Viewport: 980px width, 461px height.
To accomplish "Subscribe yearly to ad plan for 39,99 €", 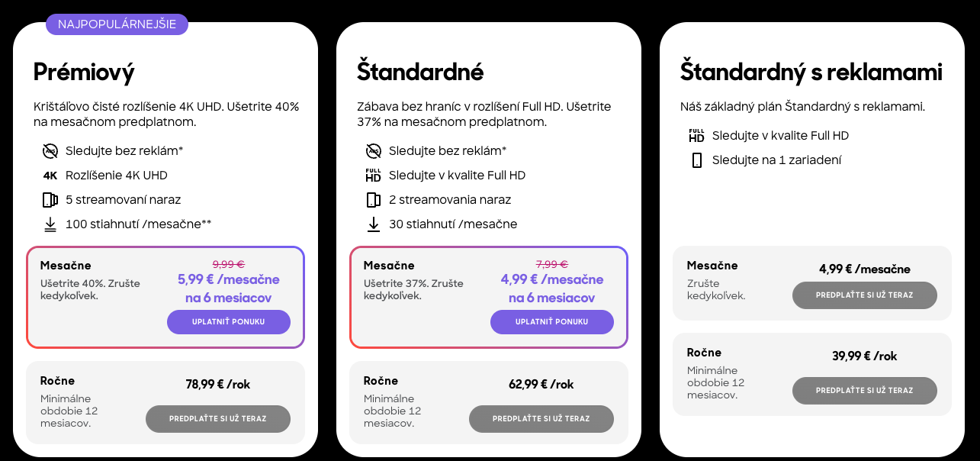I will [x=865, y=391].
